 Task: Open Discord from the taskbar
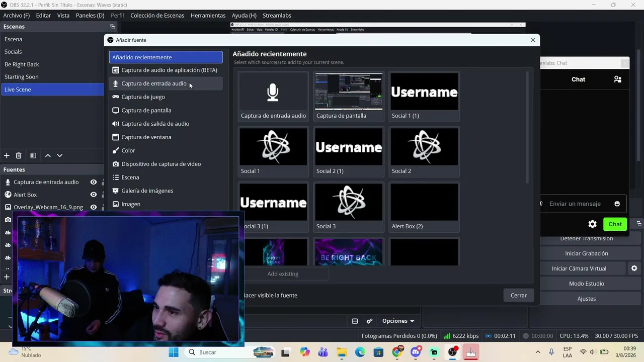point(416,352)
